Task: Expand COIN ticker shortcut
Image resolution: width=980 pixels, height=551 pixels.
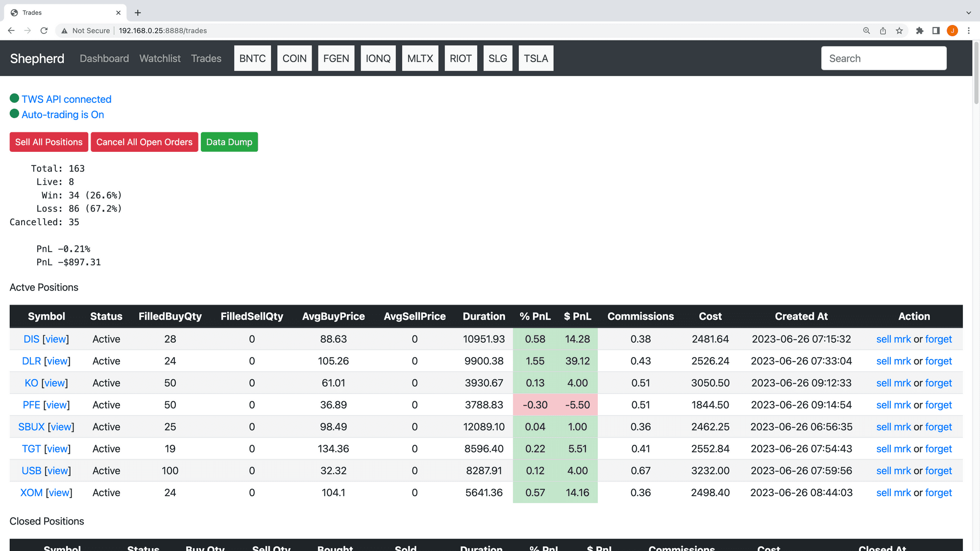Action: [x=294, y=58]
